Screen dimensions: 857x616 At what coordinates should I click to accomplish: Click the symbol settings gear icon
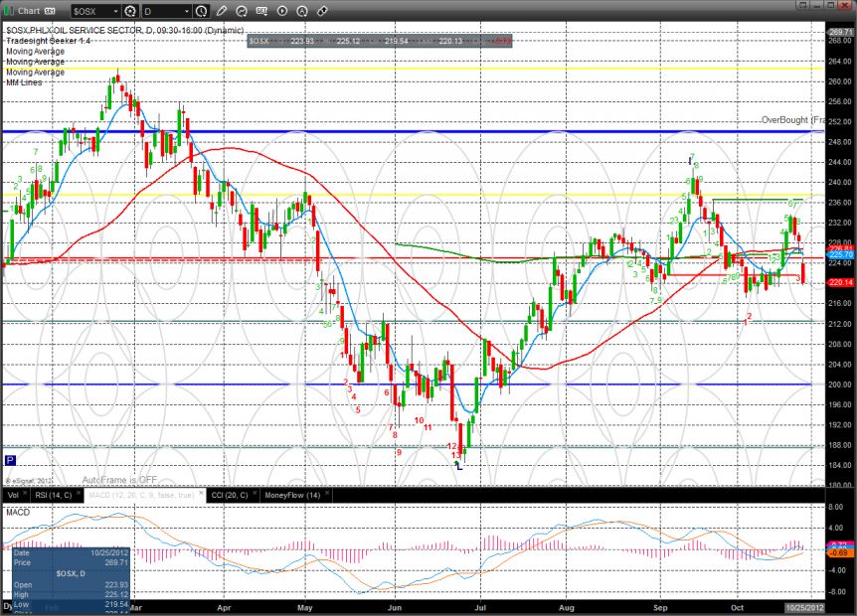click(x=129, y=11)
